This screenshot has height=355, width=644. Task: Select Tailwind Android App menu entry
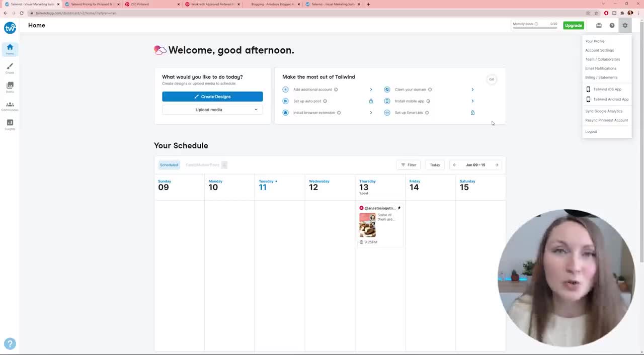pyautogui.click(x=607, y=100)
